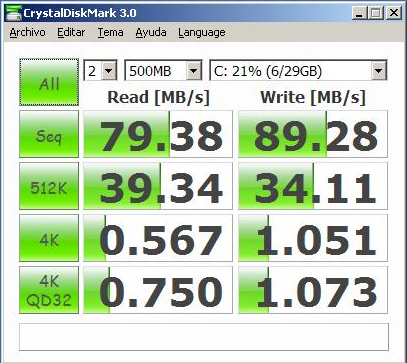Start the Seq benchmark test
Screen dimensions: 407x363
(49, 134)
